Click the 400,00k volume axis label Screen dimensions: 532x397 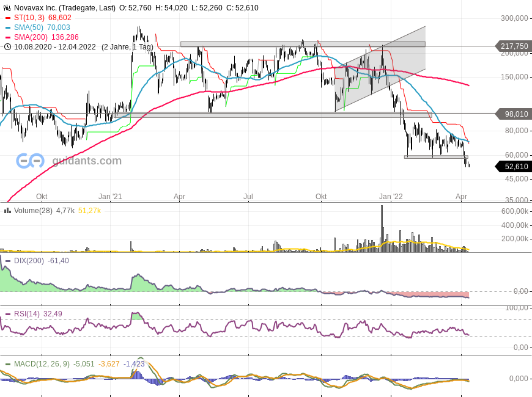pos(515,225)
